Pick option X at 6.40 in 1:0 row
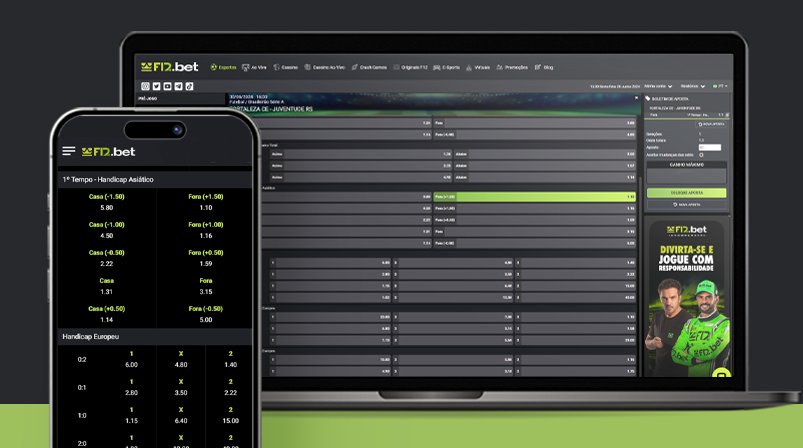 point(181,416)
